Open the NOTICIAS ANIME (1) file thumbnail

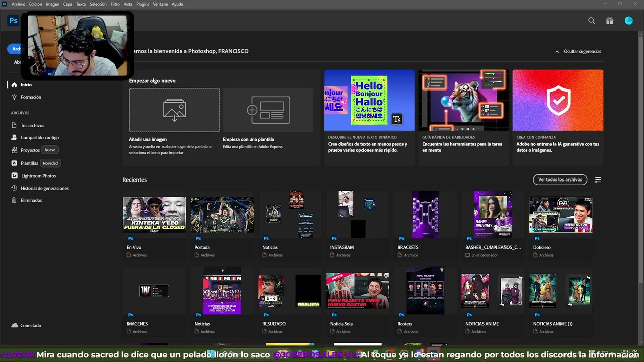click(x=560, y=291)
